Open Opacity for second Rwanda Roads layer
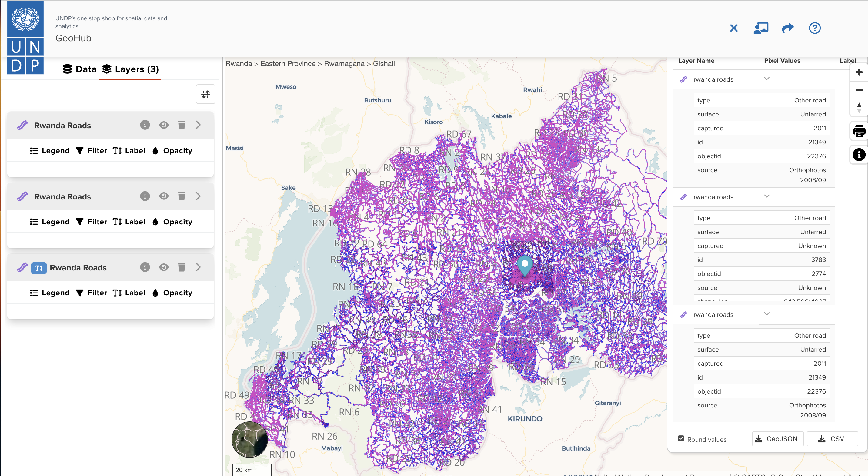The image size is (868, 476). pos(172,222)
